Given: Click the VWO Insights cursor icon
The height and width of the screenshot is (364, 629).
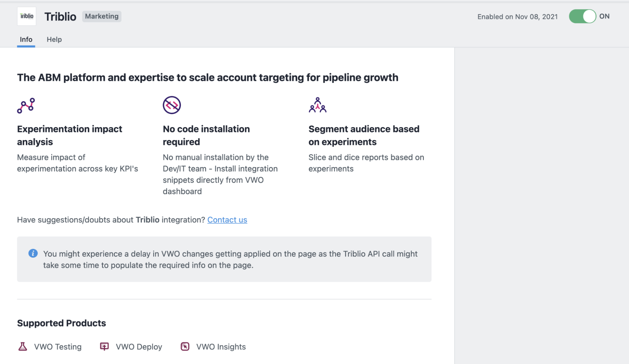Looking at the screenshot, I should (x=185, y=346).
